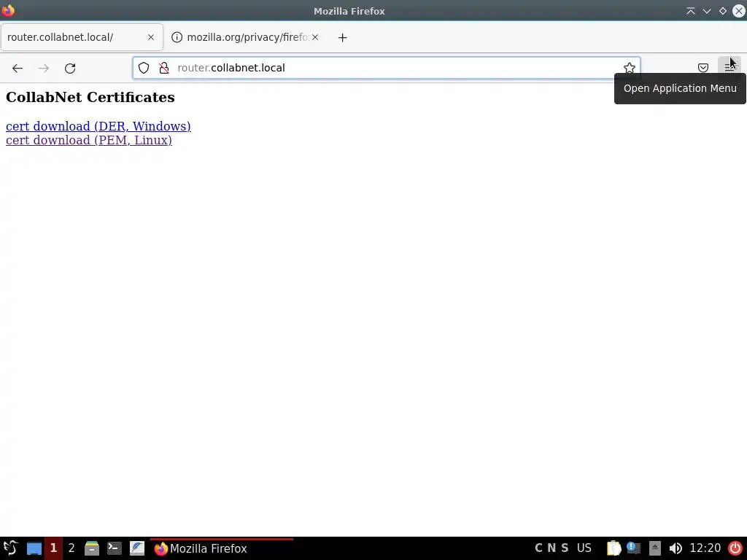Open the clipboard manager tray icon
This screenshot has width=747, height=560.
(614, 548)
